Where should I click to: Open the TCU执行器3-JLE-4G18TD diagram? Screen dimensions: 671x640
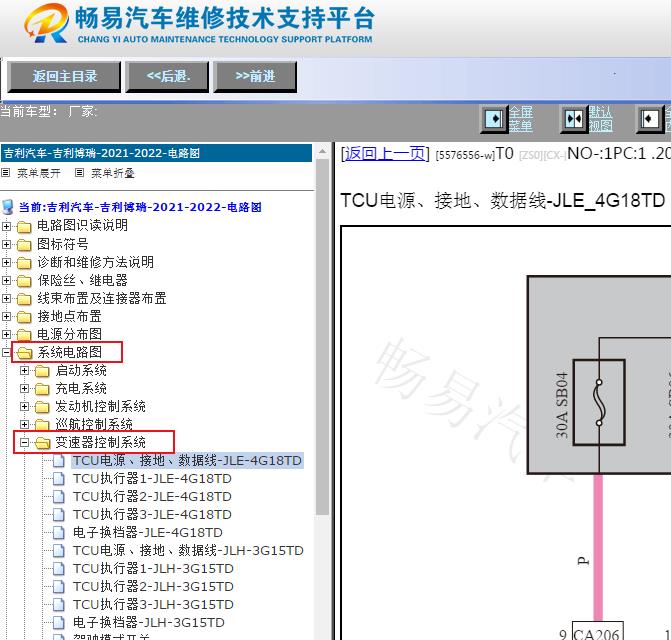[152, 514]
